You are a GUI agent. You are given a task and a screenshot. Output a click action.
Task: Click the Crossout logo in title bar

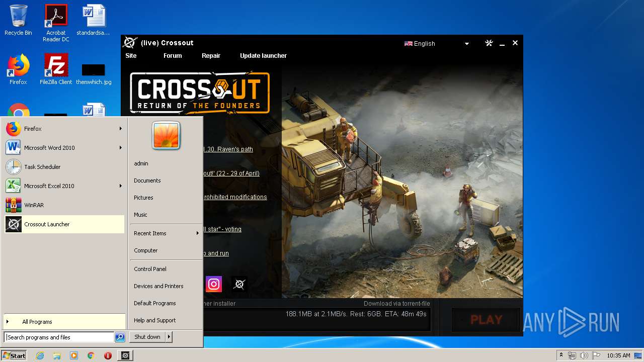tap(130, 43)
